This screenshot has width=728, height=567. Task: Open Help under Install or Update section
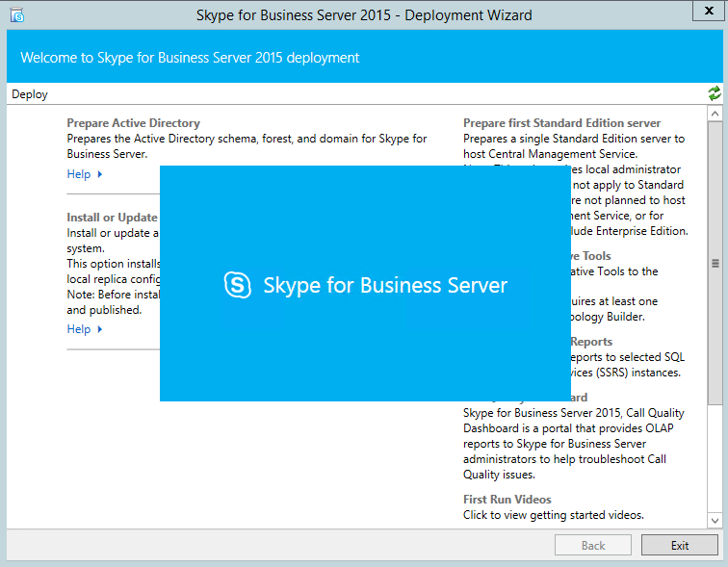pyautogui.click(x=79, y=329)
